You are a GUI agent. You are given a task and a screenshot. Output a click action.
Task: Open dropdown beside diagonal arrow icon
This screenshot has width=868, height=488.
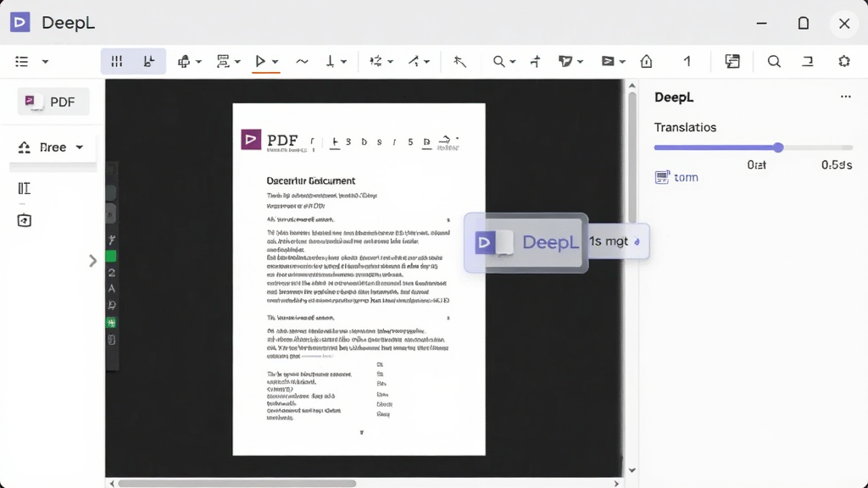427,62
